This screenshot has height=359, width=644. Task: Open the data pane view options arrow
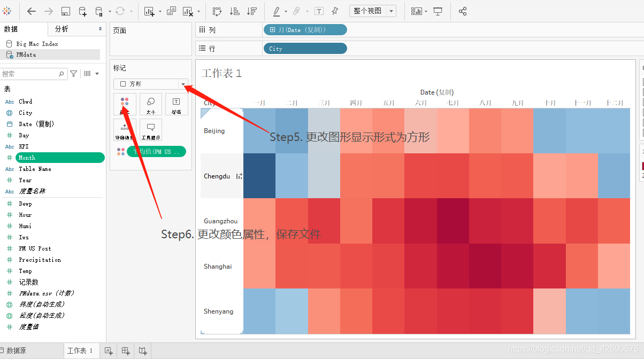pos(97,74)
